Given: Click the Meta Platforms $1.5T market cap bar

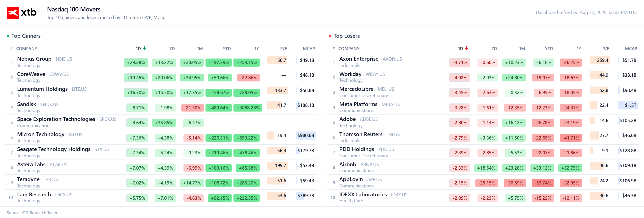Looking at the screenshot, I should [628, 105].
